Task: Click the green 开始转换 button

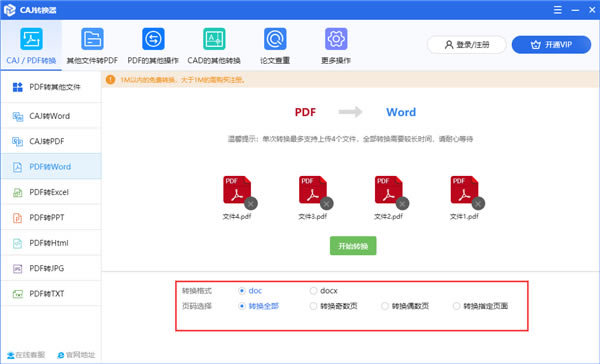Action: pos(353,246)
